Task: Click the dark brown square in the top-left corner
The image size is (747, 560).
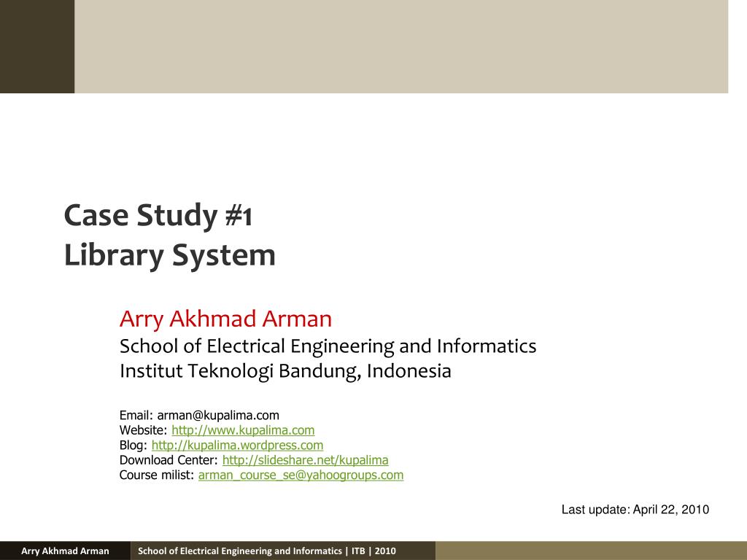Action: pos(36,45)
